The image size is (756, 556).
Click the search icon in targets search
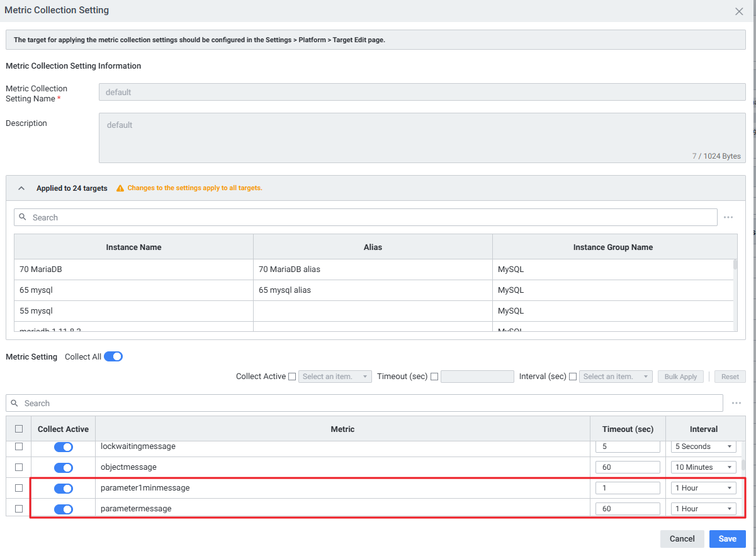click(x=23, y=217)
